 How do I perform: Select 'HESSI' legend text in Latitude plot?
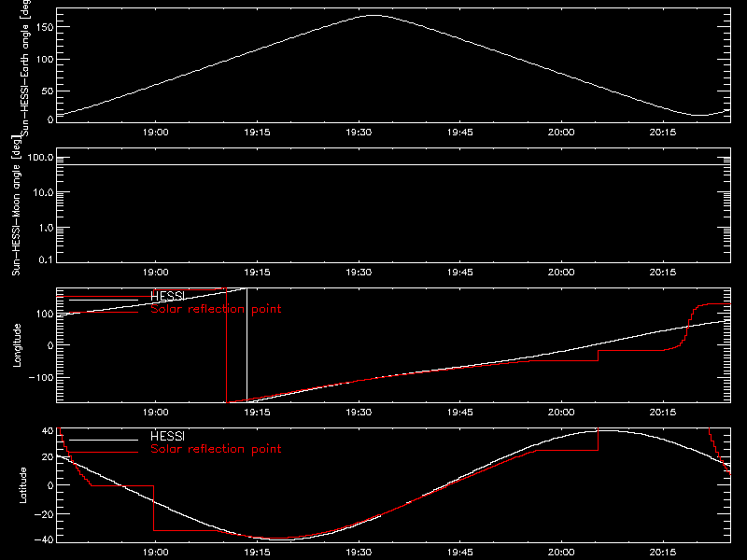[167, 436]
